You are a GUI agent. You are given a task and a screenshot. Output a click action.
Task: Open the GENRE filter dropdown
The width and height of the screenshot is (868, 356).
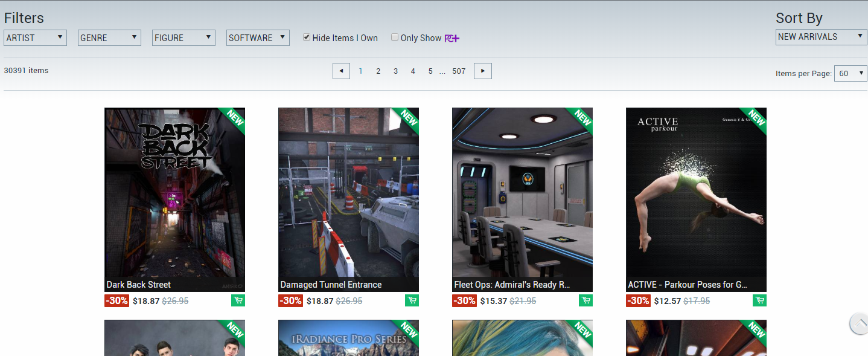(x=109, y=37)
